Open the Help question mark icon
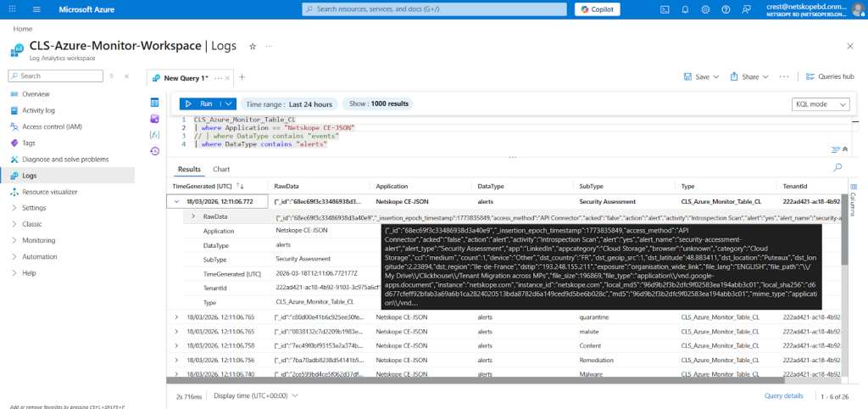This screenshot has height=409, width=868. [x=726, y=9]
